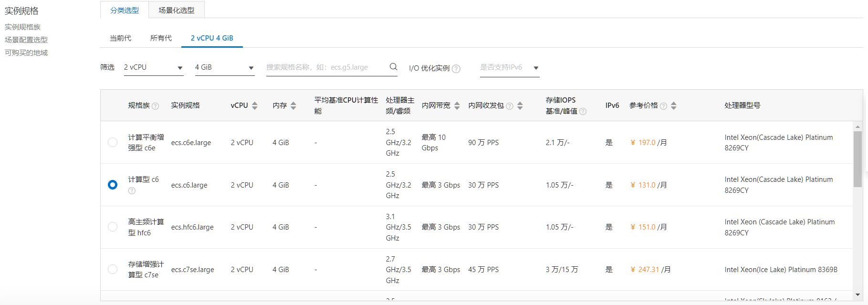Screen dimensions: 868x305
Task: Click 实例规格 column header
Action: (x=185, y=105)
